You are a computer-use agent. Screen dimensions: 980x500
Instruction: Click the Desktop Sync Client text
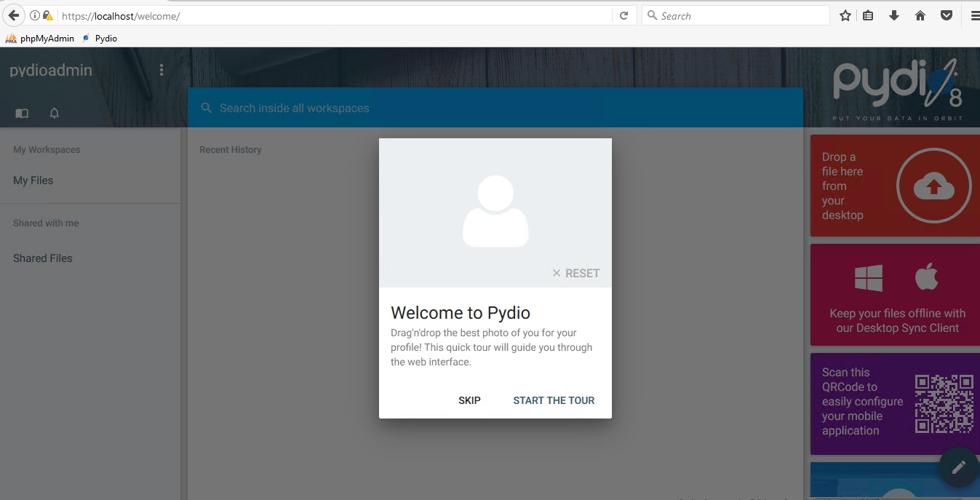(898, 321)
